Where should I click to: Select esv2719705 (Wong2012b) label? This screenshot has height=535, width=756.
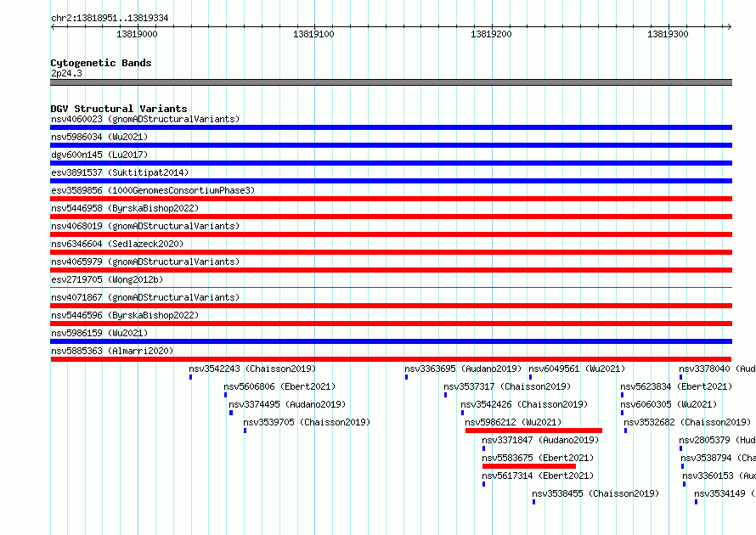pyautogui.click(x=107, y=279)
